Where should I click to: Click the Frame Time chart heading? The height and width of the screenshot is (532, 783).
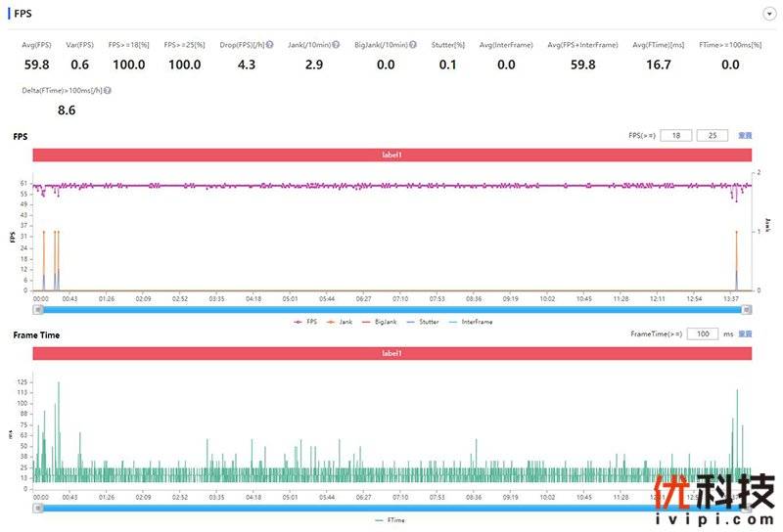coord(36,335)
